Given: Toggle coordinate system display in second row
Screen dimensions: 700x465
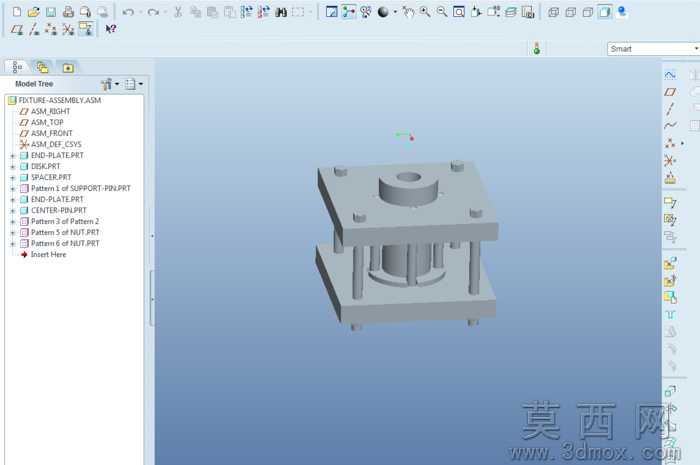Looking at the screenshot, I should click(68, 29).
